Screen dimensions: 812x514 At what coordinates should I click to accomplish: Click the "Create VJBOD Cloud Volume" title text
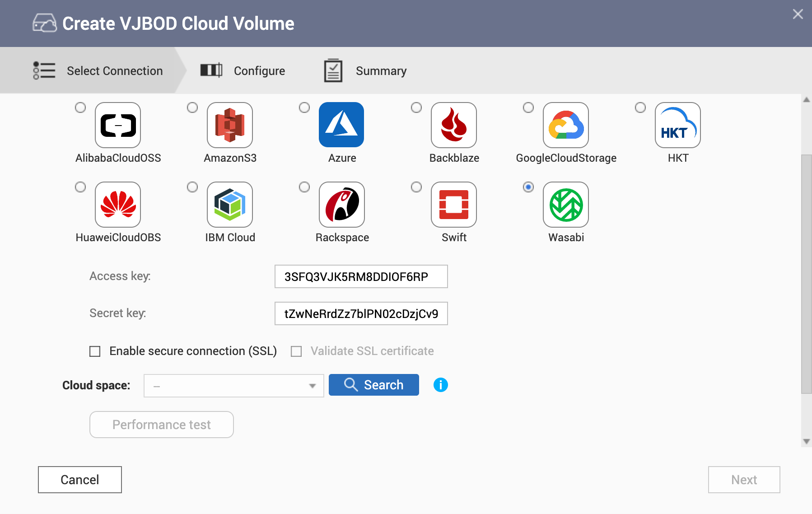[178, 23]
